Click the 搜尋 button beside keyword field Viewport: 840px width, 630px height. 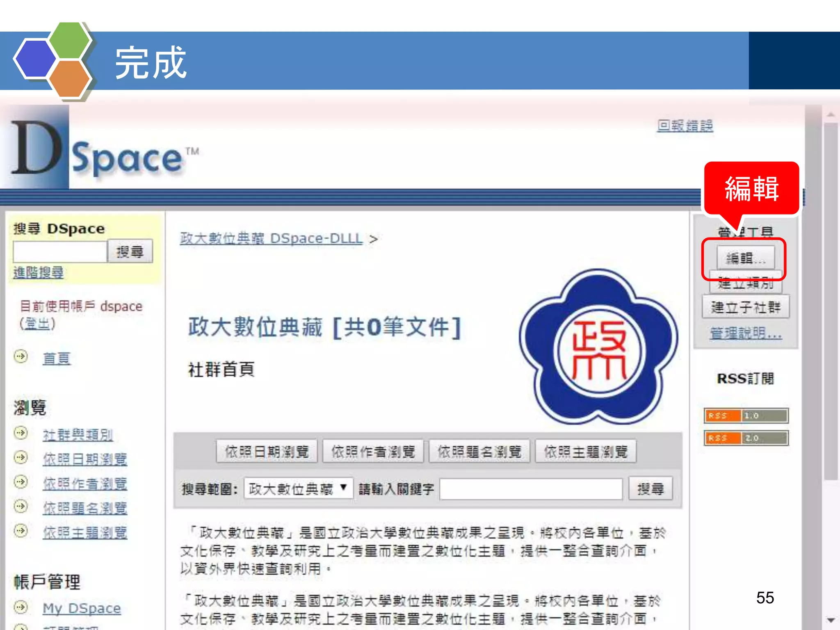click(651, 488)
